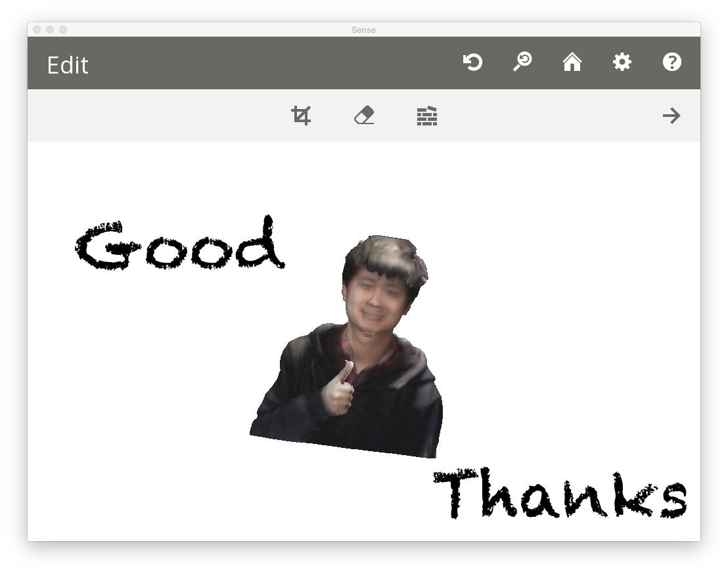This screenshot has height=574, width=728.
Task: Click the undo arrow icon
Action: [x=472, y=62]
